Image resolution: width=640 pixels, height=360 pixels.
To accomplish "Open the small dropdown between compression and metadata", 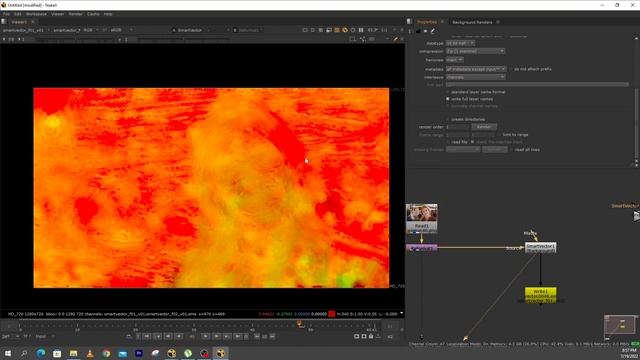I will coord(454,60).
